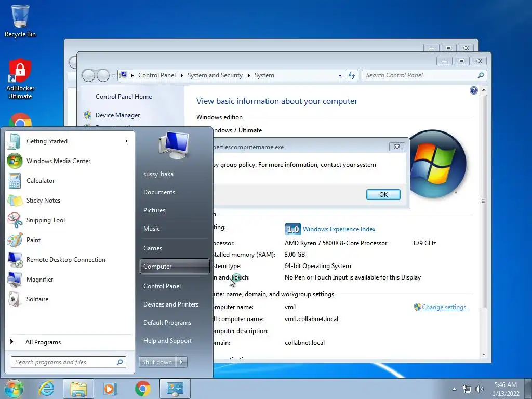Viewport: 532px width, 399px height.
Task: Open Help and Support
Action: pos(167,341)
